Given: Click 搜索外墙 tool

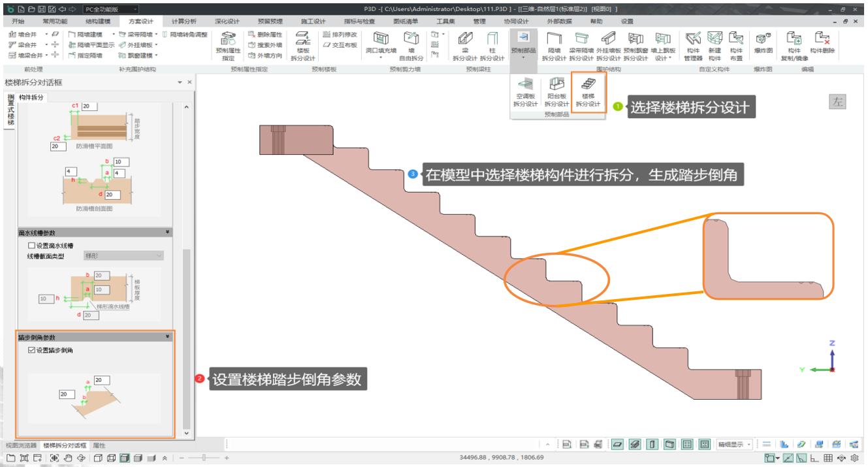Looking at the screenshot, I should (265, 45).
